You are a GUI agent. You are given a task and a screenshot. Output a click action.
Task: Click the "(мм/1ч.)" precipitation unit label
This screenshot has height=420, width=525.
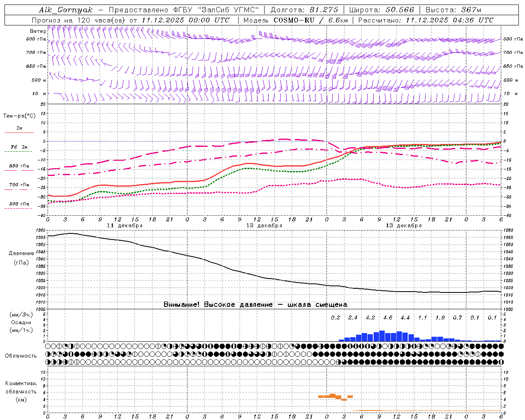pos(21,330)
